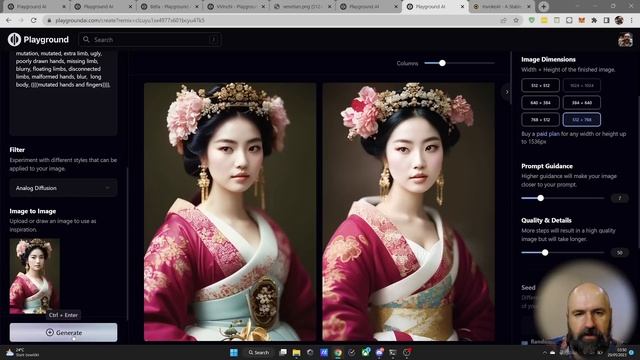The width and height of the screenshot is (640, 360).
Task: Open the left generated portrait image
Action: pos(230,212)
